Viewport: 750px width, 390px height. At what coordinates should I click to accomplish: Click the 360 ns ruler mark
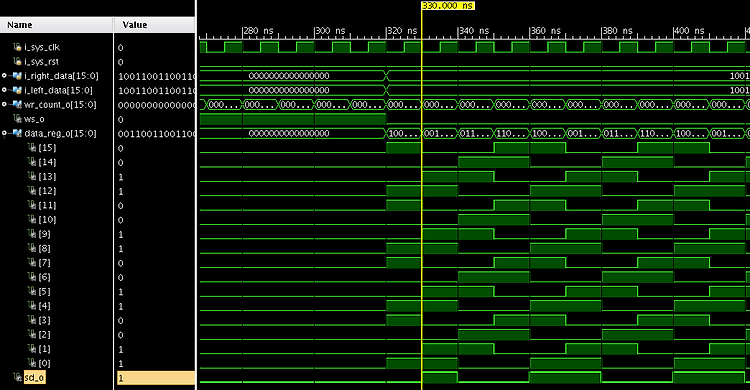[x=545, y=31]
